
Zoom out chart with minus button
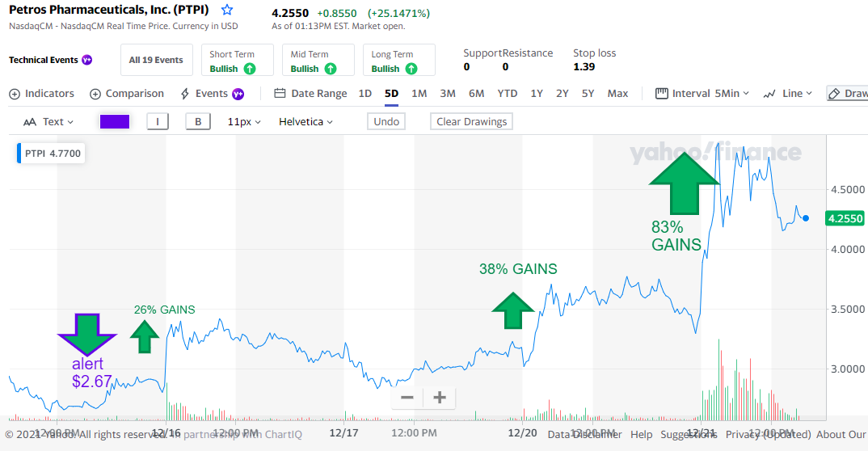(407, 398)
